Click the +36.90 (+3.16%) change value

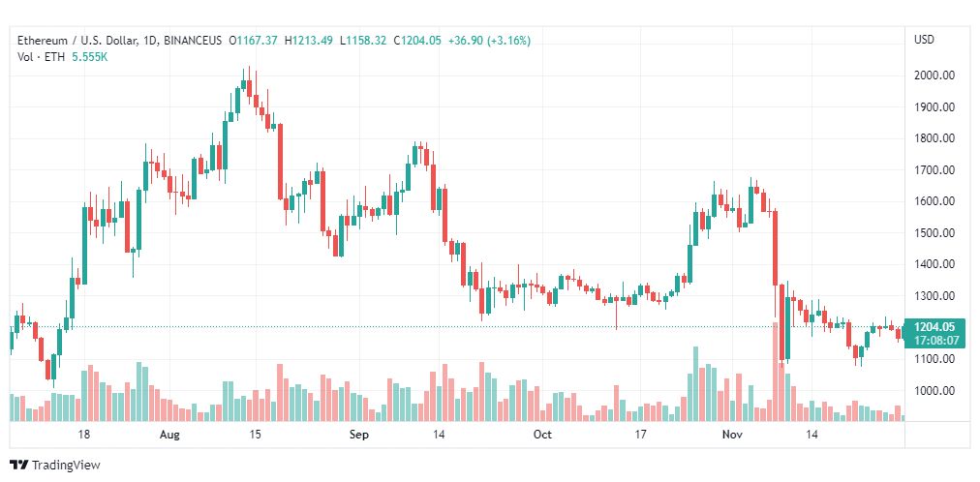pos(489,41)
